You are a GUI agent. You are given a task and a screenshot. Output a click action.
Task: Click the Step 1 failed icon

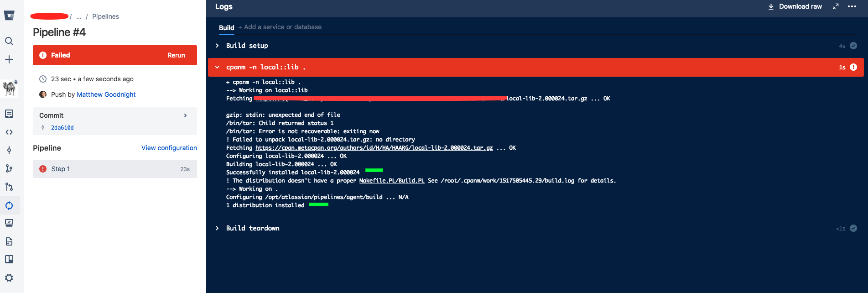pyautogui.click(x=43, y=169)
